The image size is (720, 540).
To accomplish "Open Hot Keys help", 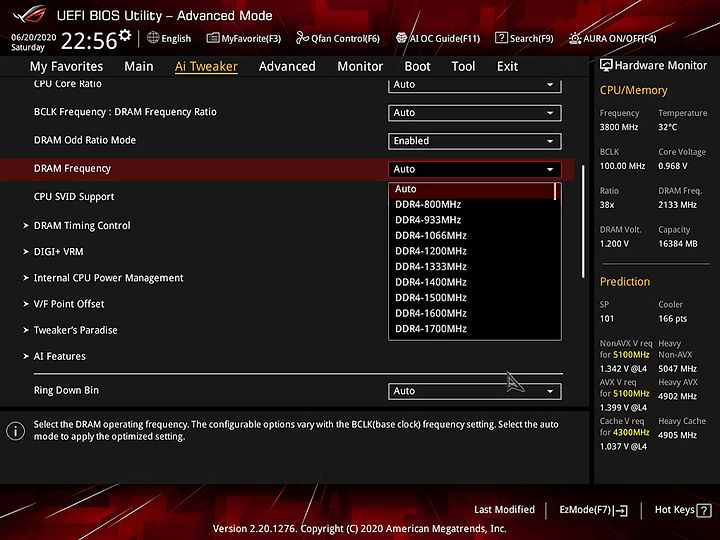I will pyautogui.click(x=683, y=510).
